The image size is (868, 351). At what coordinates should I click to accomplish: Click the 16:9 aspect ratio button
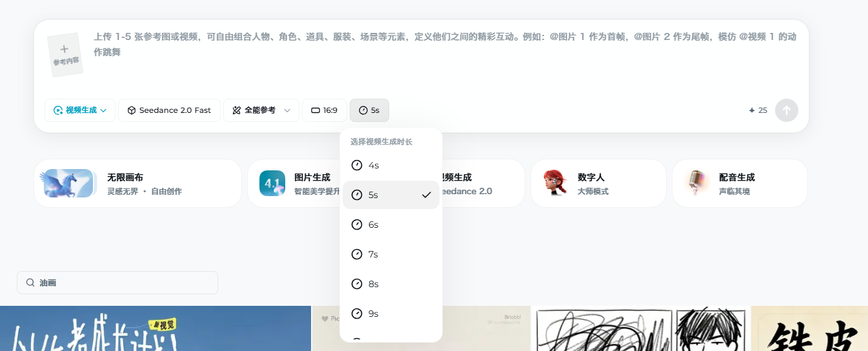click(x=325, y=110)
